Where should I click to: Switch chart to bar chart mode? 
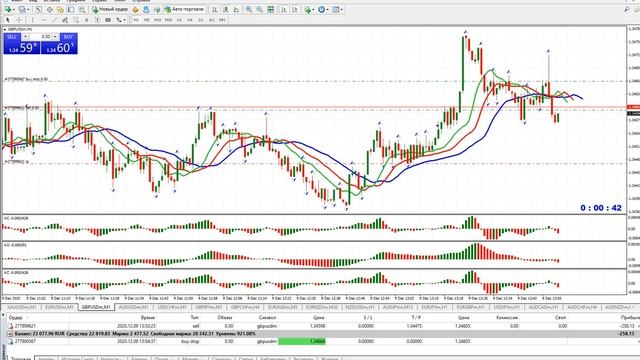click(214, 9)
